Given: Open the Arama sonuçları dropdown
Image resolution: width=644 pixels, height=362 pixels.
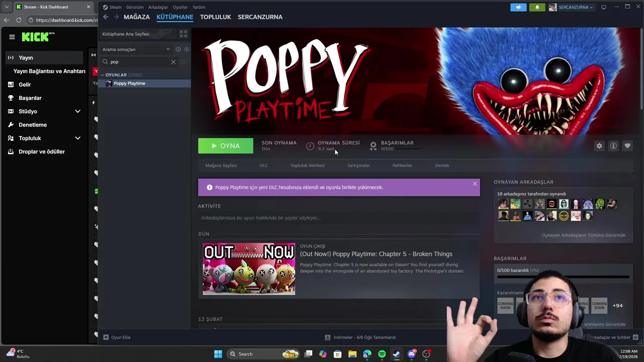Looking at the screenshot, I should (136, 49).
